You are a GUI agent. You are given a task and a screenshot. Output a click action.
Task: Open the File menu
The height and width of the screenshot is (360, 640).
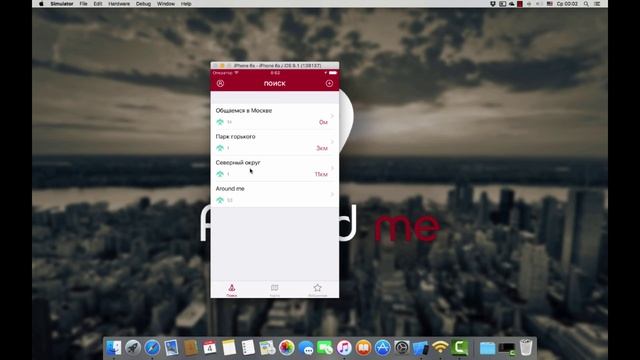pyautogui.click(x=83, y=4)
